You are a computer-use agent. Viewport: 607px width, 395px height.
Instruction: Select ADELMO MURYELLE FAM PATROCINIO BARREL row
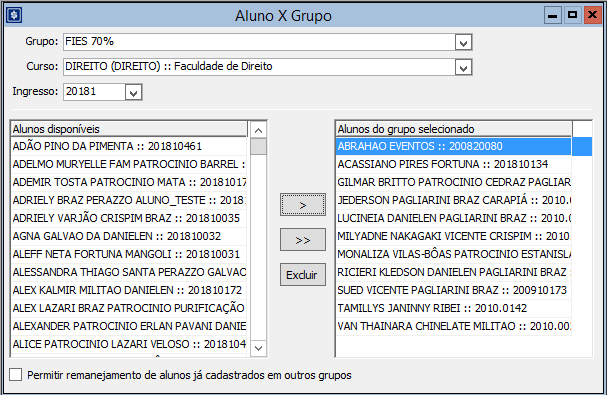click(129, 164)
